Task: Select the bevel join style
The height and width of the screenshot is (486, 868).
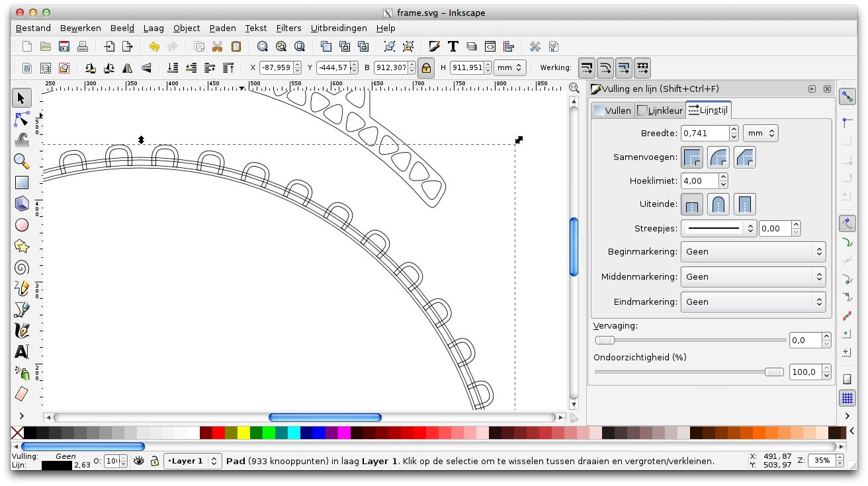Action: 745,157
